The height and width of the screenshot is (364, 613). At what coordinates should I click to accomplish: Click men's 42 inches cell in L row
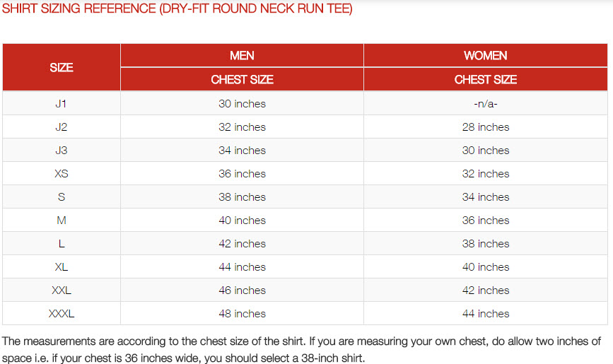pyautogui.click(x=242, y=244)
